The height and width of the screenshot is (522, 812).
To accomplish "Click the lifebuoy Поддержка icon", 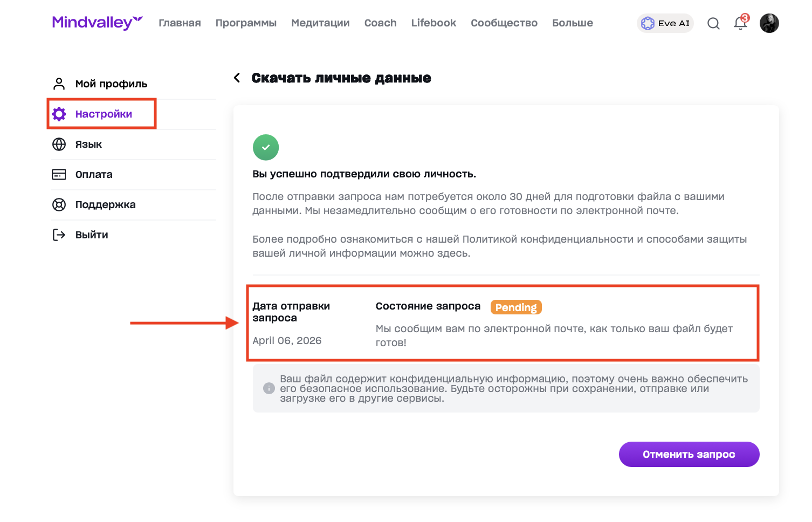I will coord(59,204).
